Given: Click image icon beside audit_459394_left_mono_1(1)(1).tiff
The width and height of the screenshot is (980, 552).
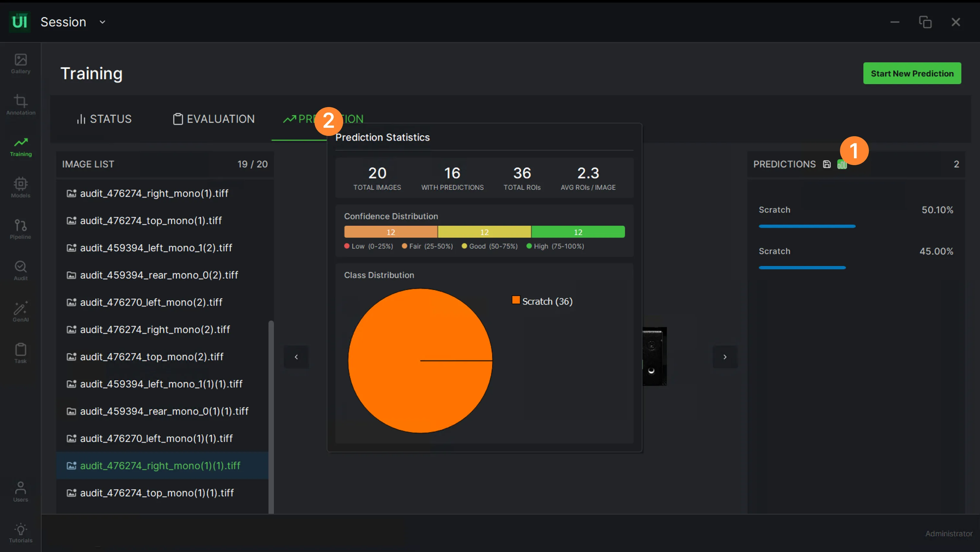Looking at the screenshot, I should (x=72, y=384).
